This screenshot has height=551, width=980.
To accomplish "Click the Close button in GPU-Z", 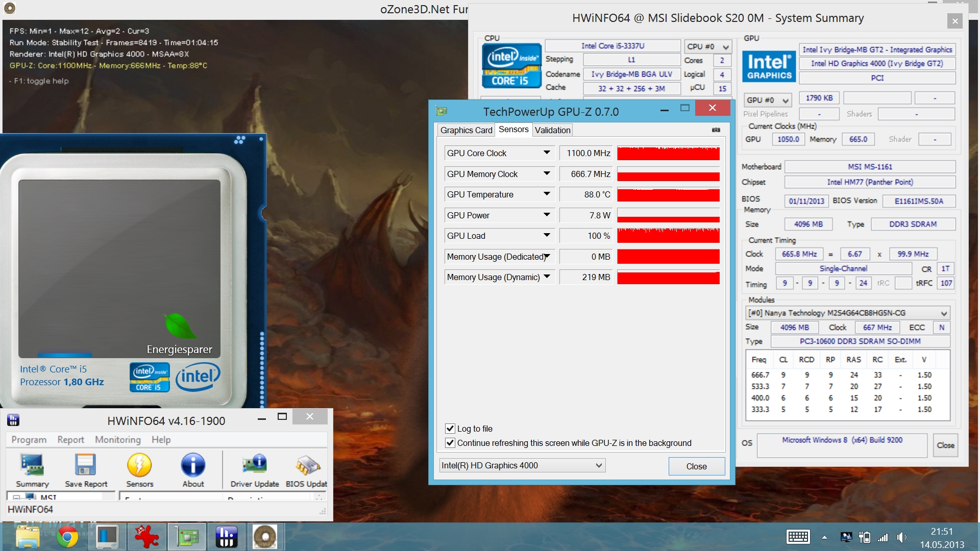I will point(696,466).
